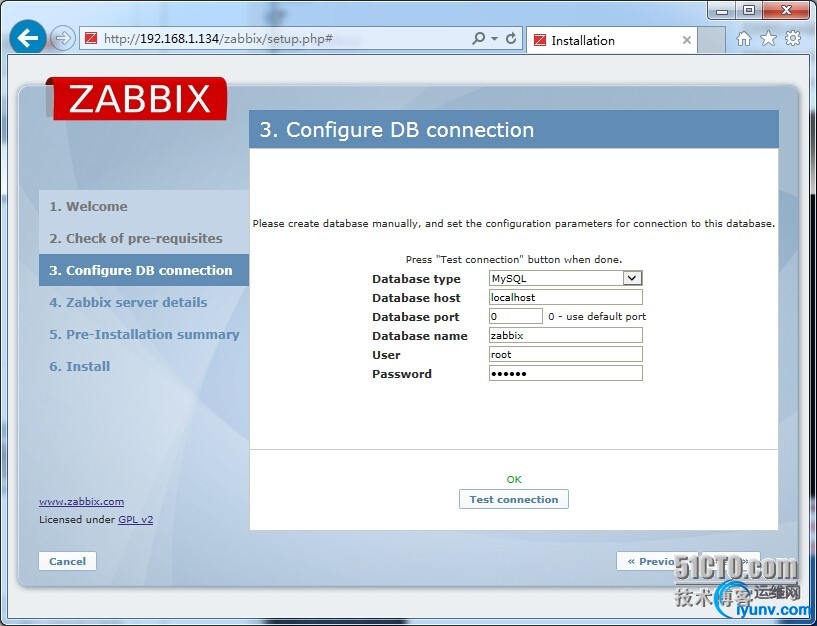Screen dimensions: 817x626
Task: Open the www.zabbix.com link
Action: click(x=81, y=501)
